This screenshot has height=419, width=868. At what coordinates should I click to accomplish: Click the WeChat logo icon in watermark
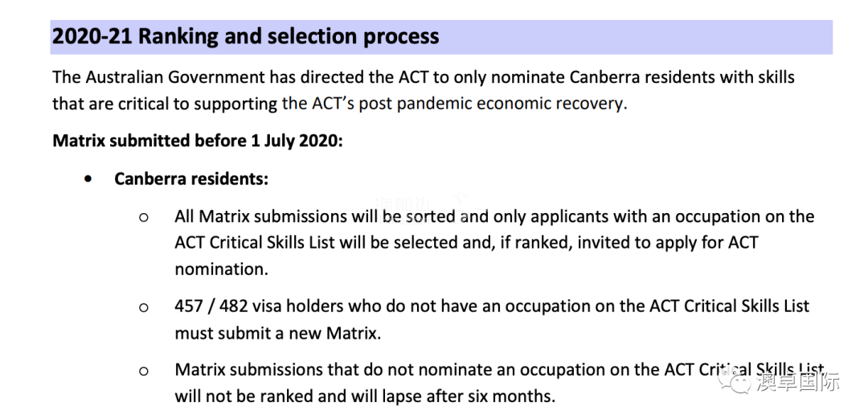tap(734, 381)
